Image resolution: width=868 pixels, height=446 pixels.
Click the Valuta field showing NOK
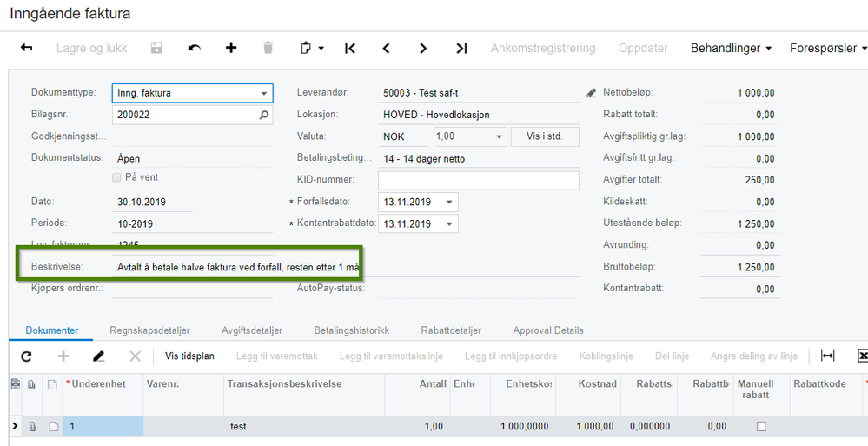403,136
